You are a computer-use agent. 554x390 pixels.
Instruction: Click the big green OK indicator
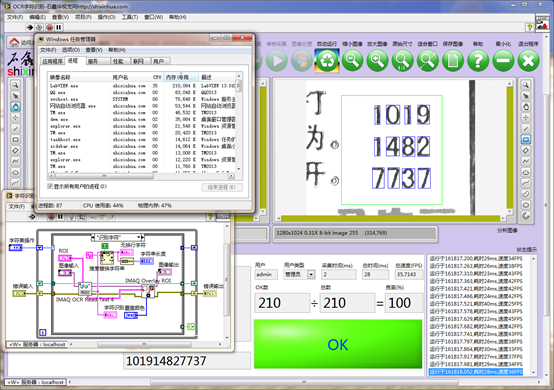pyautogui.click(x=338, y=344)
